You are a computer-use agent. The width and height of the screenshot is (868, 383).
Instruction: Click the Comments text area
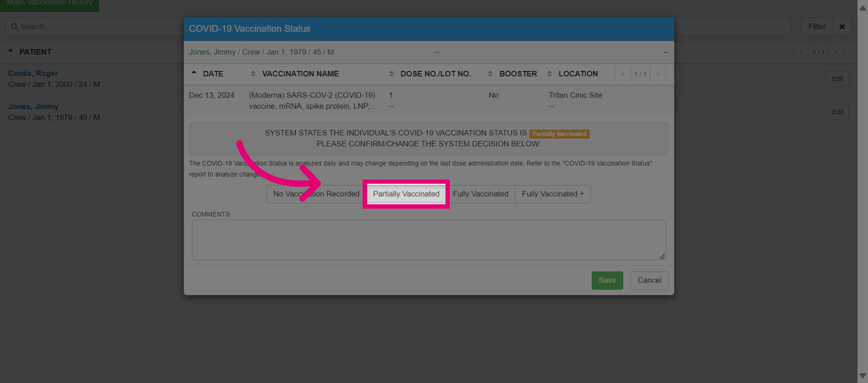[429, 240]
